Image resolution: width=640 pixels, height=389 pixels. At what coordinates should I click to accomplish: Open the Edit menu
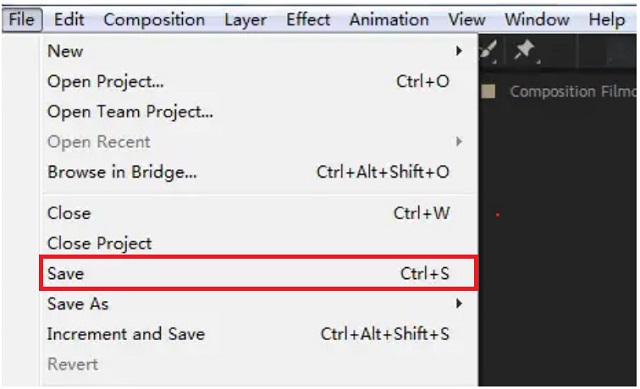point(69,20)
